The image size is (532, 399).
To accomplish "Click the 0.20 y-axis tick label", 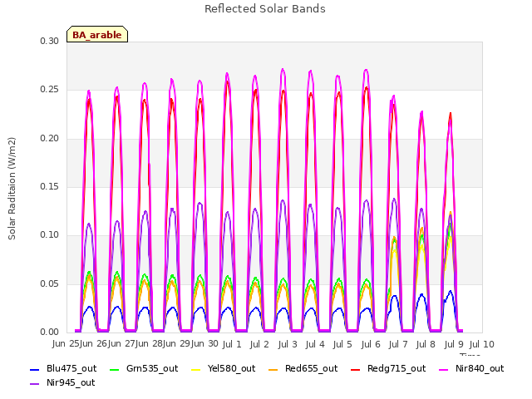I will (x=50, y=139).
